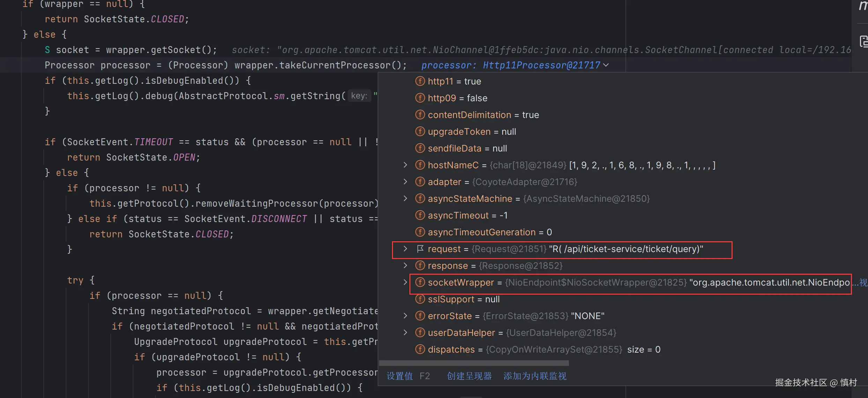Image resolution: width=868 pixels, height=398 pixels.
Task: Click field icon next to dispatches
Action: [420, 349]
